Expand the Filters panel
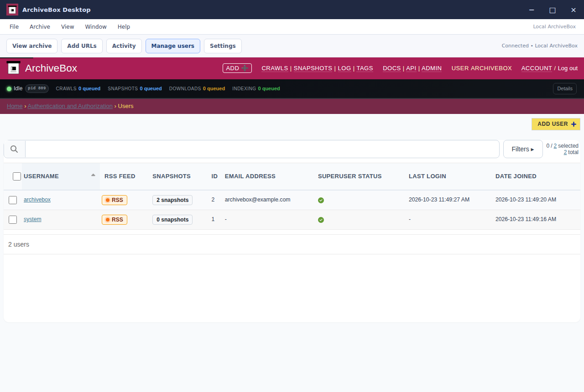Screen dimensions: 584x392 (x=523, y=149)
